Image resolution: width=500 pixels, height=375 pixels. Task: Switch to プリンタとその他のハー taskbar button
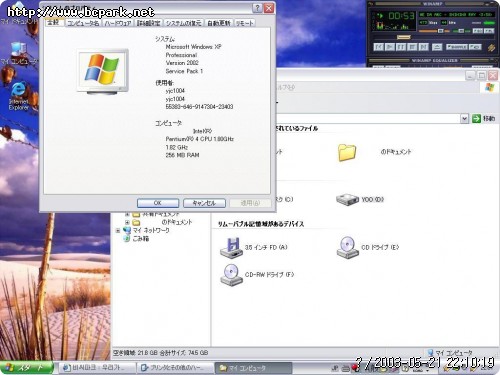click(176, 368)
